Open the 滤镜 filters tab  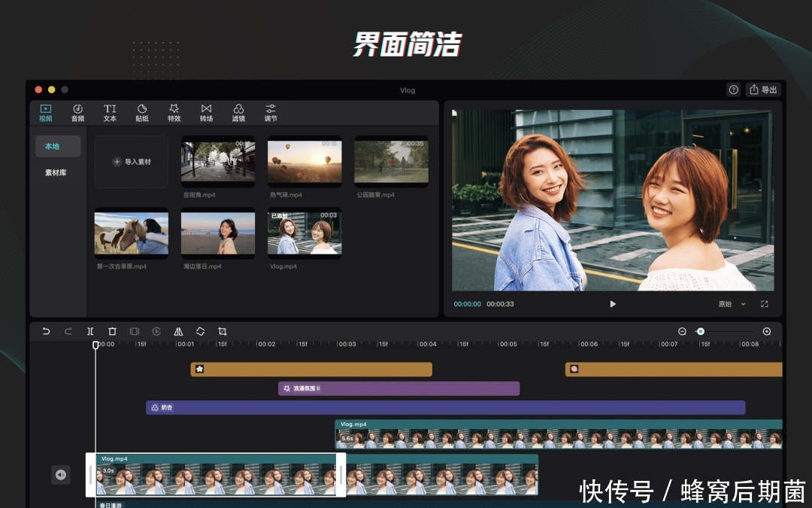(238, 113)
